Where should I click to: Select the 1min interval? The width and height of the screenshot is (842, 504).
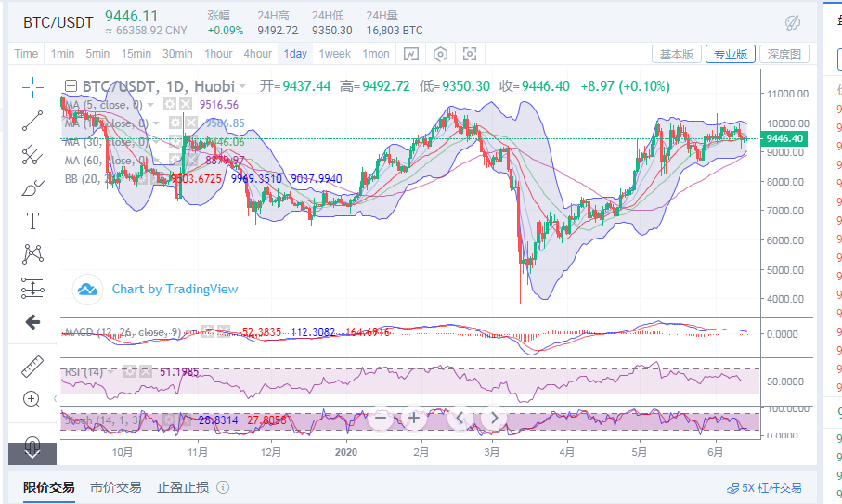tap(62, 54)
